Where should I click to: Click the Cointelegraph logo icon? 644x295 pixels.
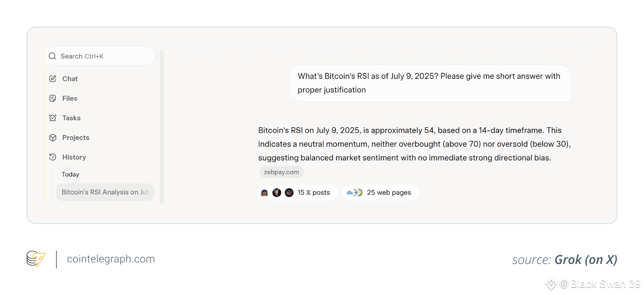pyautogui.click(x=36, y=259)
